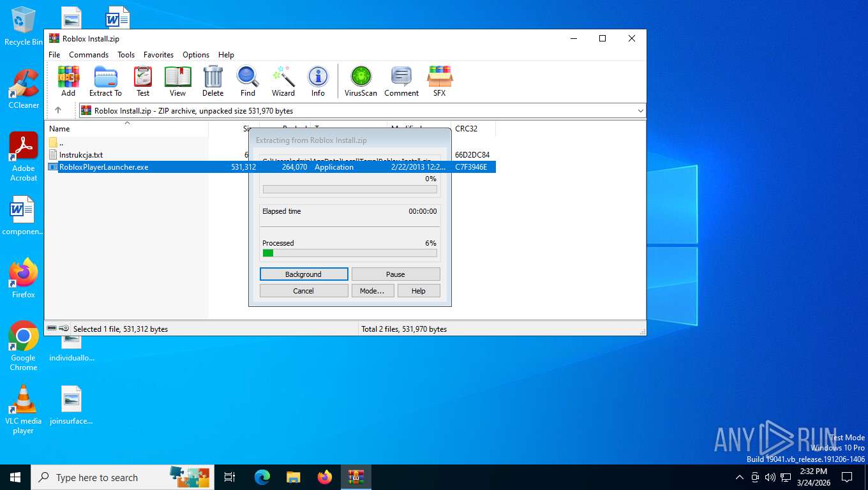Open the File menu
Image resolution: width=868 pixels, height=490 pixels.
(x=54, y=55)
